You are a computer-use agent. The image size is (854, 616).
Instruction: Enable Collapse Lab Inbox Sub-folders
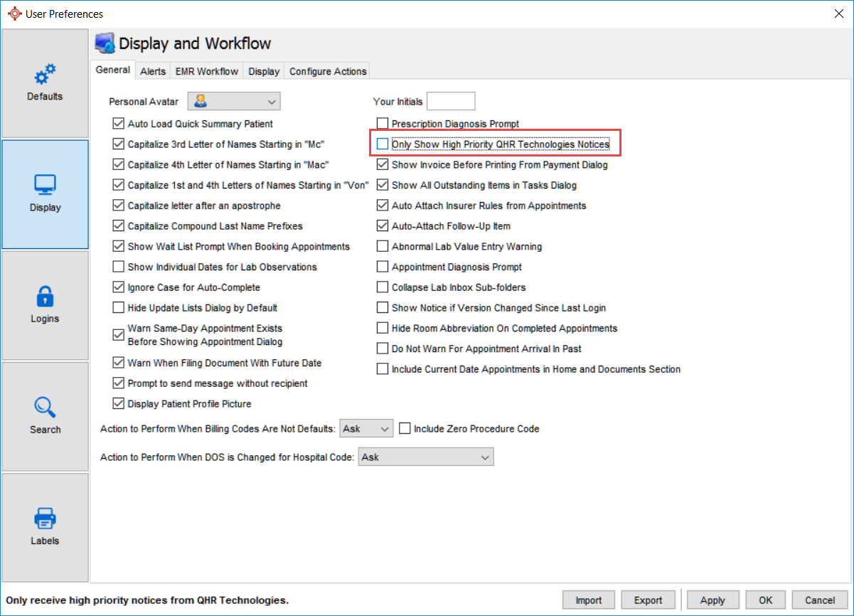click(x=383, y=288)
